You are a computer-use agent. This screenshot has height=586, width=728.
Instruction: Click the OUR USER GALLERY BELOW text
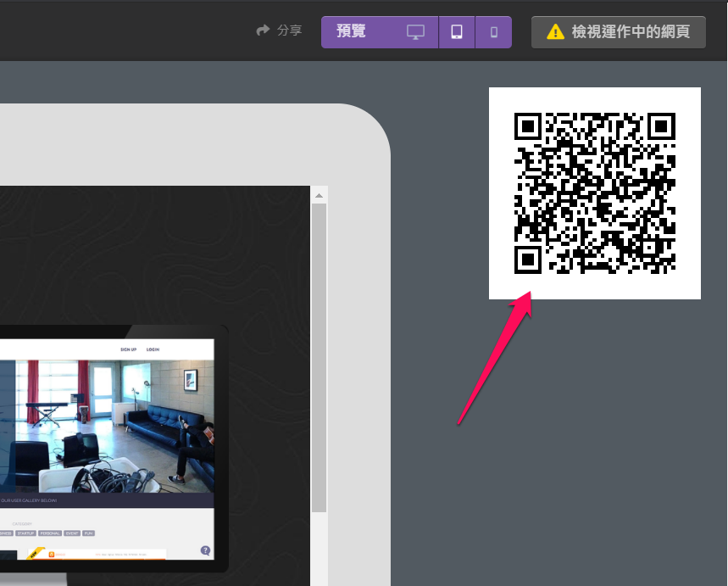[x=29, y=500]
